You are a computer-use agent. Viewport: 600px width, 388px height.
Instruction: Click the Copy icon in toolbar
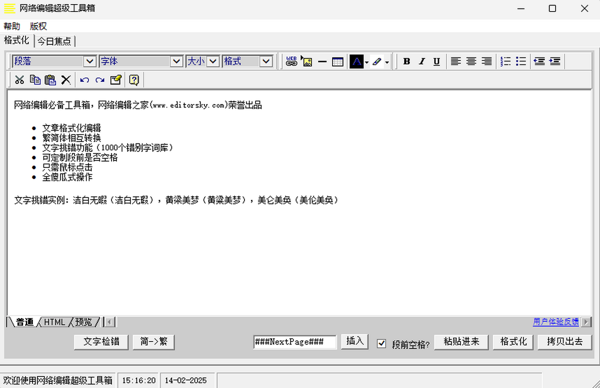point(35,80)
